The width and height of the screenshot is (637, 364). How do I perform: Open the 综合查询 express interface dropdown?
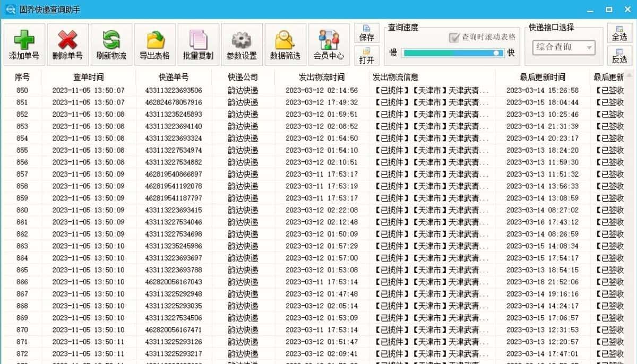(560, 48)
